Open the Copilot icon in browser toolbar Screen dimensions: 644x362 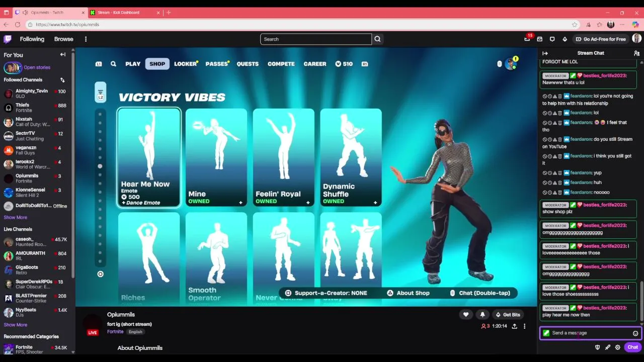pos(635,25)
